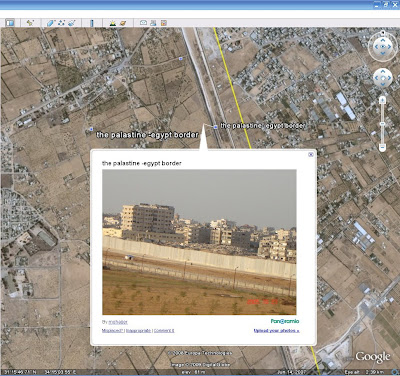Open the Ruler tool

[x=92, y=23]
